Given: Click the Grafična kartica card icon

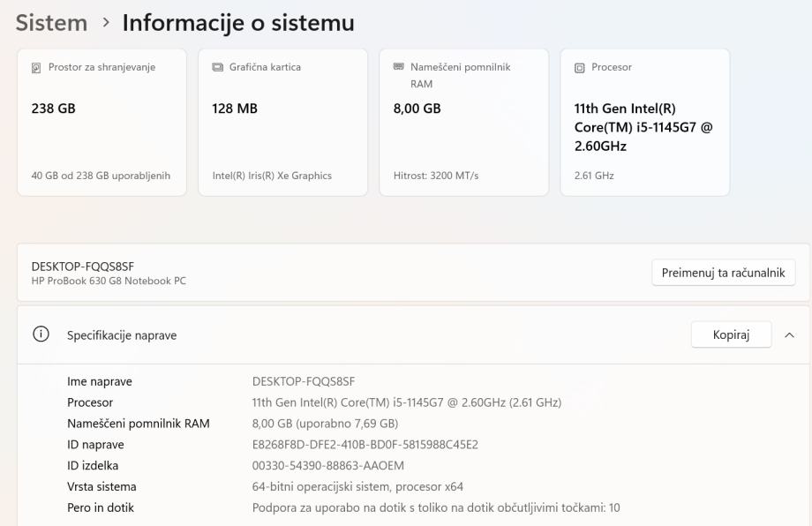Looking at the screenshot, I should tap(217, 68).
